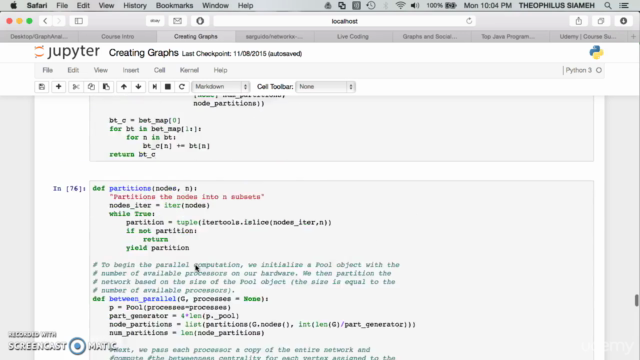The width and height of the screenshot is (640, 360).
Task: Move the selected cell down with the arrow
Action: click(x=138, y=87)
